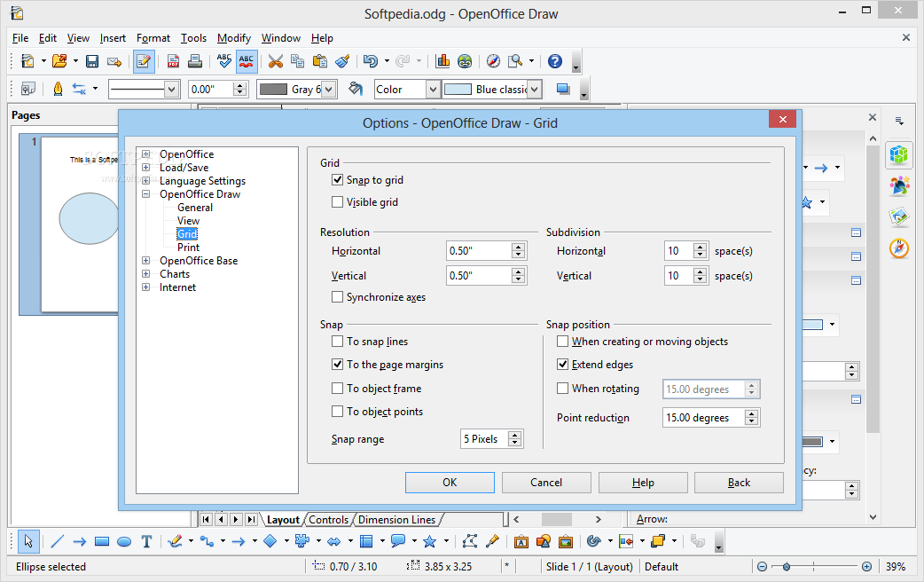Select the Ellipse tool
924x582 pixels.
(124, 541)
